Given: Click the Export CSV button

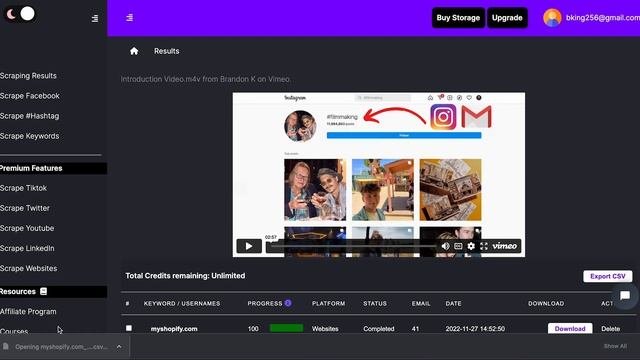Looking at the screenshot, I should pos(608,276).
